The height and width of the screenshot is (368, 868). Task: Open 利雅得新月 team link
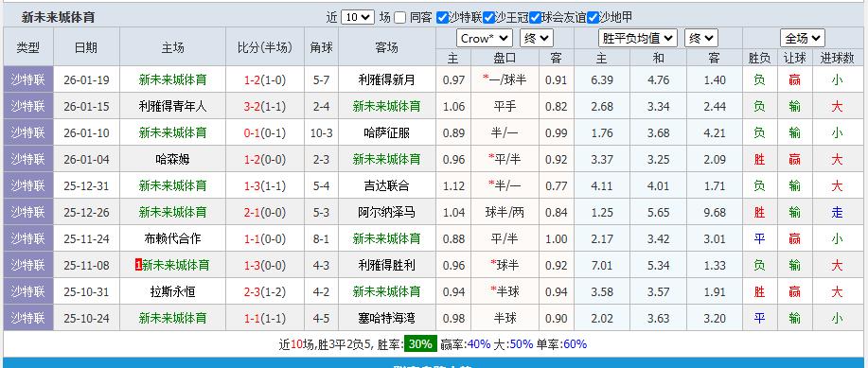[386, 79]
